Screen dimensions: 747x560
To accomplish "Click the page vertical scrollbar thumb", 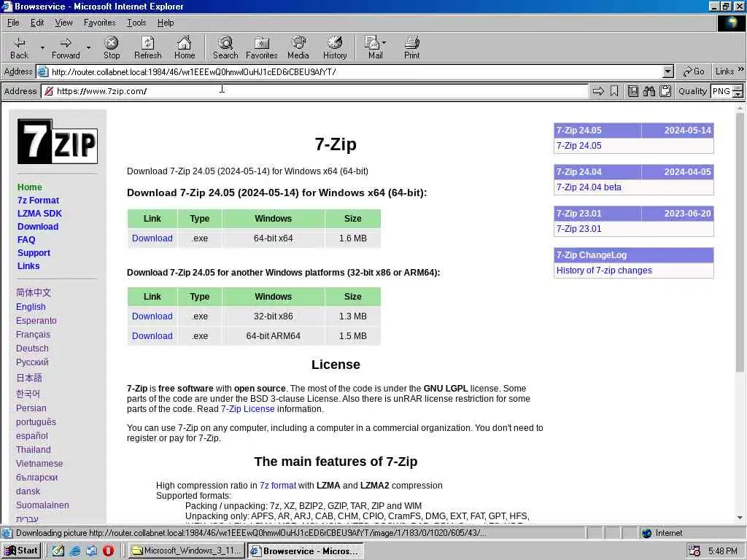I will point(740,242).
